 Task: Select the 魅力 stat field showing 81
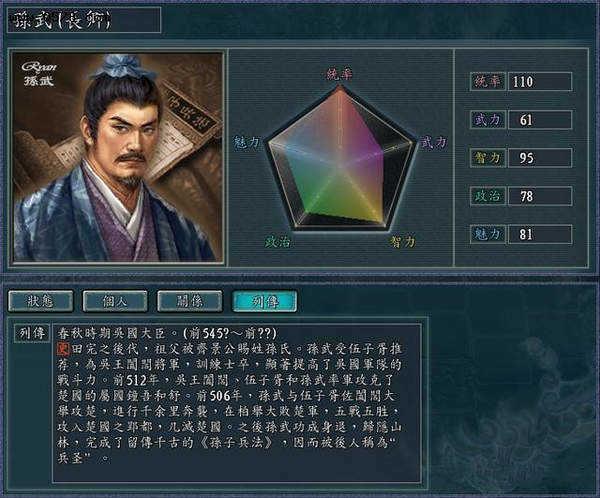[540, 234]
